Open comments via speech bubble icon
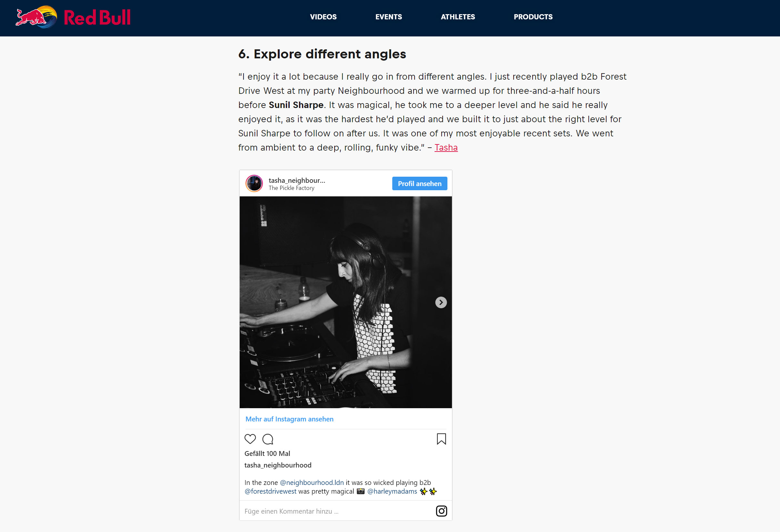This screenshot has height=532, width=780. point(268,439)
